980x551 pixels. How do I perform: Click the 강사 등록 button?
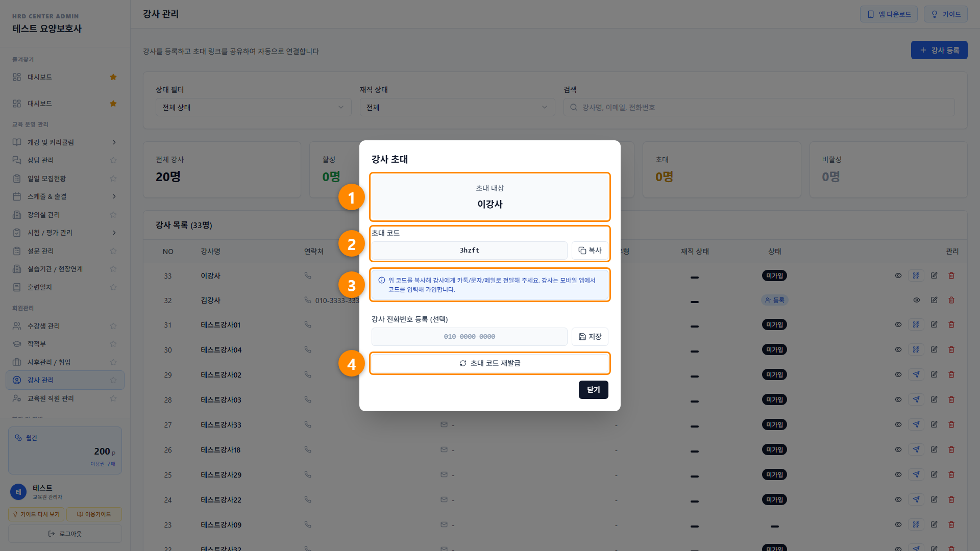[939, 50]
